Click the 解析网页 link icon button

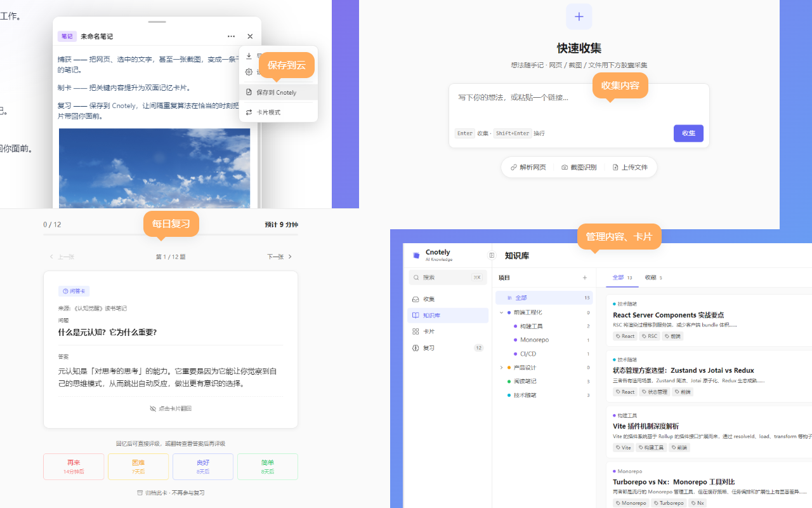pyautogui.click(x=528, y=168)
